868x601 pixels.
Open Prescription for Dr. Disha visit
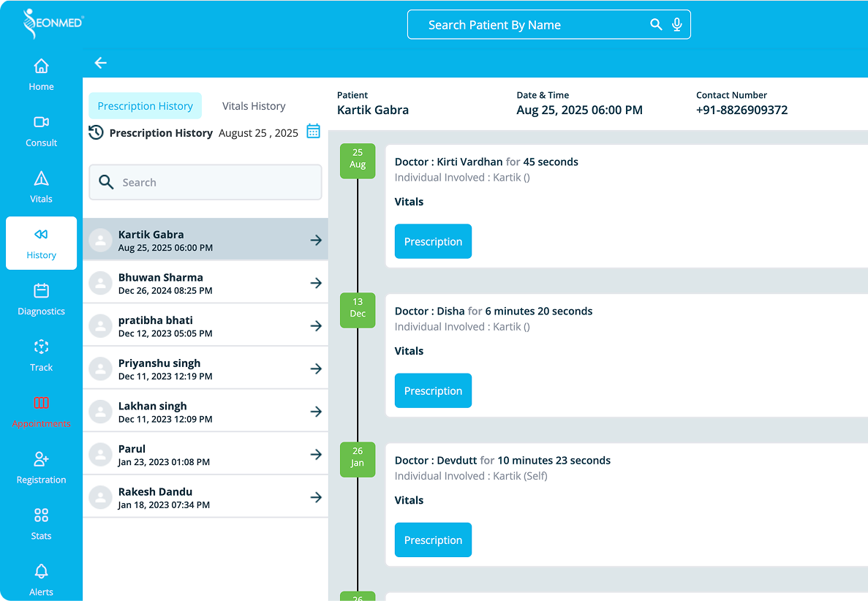coord(433,390)
